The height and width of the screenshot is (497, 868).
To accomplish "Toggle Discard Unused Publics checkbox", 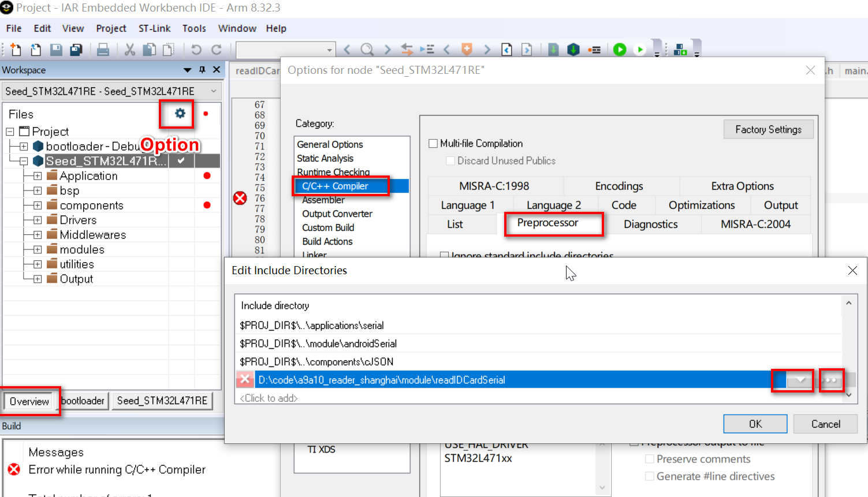I will click(450, 160).
